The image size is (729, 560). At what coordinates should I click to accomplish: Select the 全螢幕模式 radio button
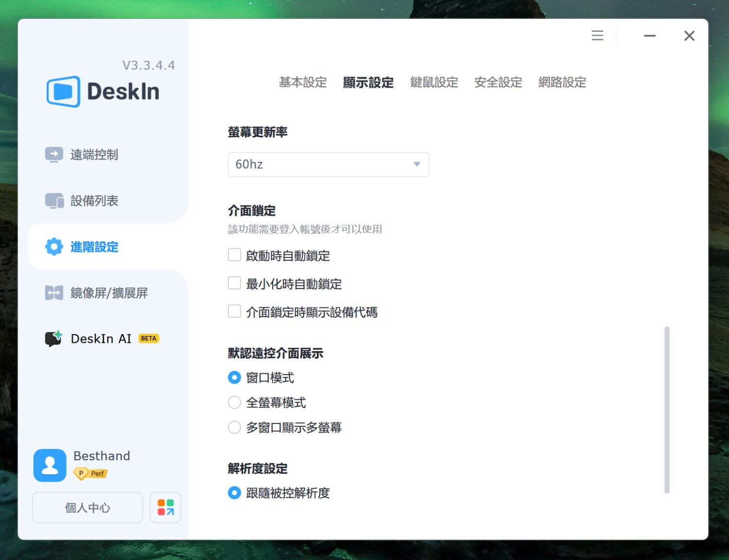pos(234,402)
